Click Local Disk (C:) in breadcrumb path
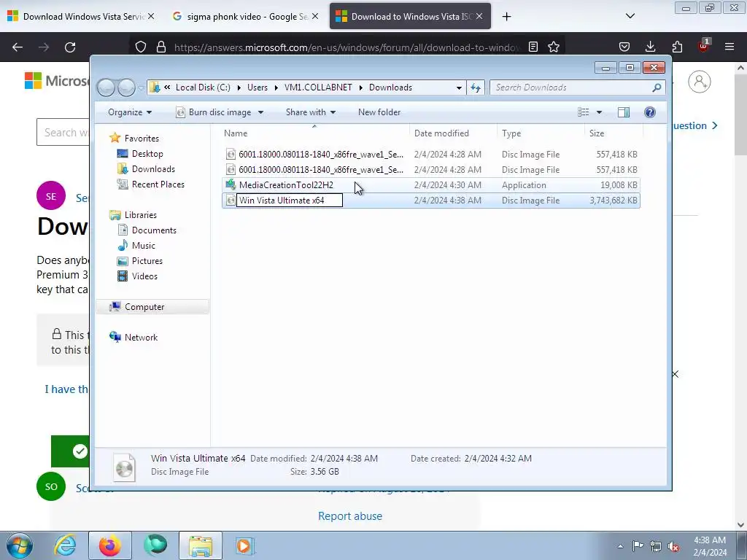 (203, 87)
